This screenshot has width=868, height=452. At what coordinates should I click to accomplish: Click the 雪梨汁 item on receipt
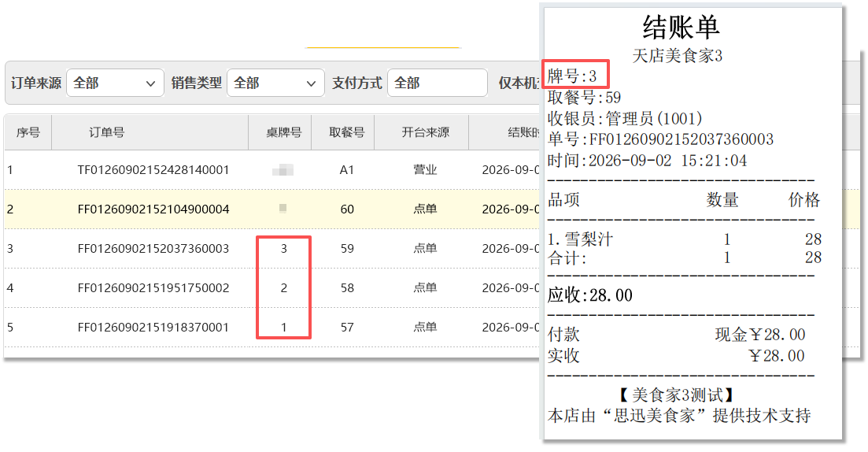click(580, 239)
